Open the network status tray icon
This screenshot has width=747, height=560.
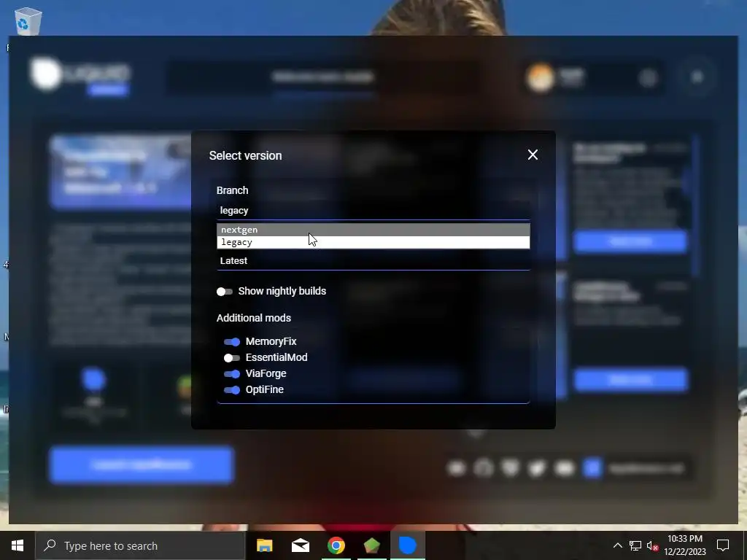[x=635, y=545]
